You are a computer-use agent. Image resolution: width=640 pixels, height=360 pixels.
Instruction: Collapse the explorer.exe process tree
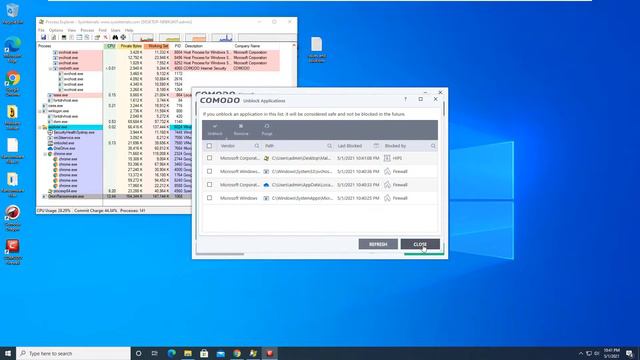pos(40,127)
